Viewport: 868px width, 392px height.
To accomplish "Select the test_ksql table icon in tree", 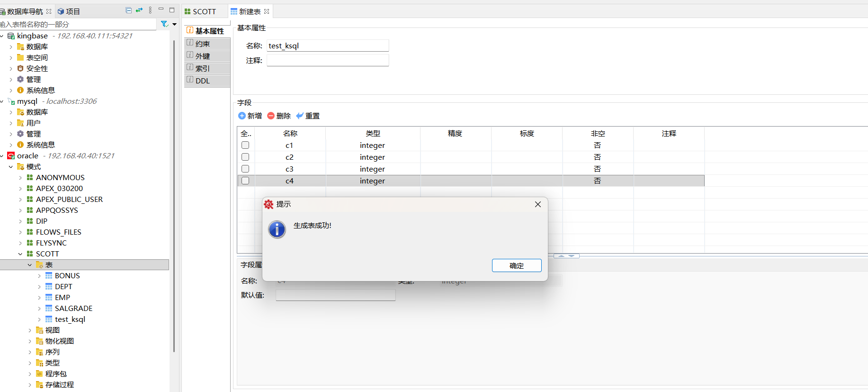I will point(49,319).
